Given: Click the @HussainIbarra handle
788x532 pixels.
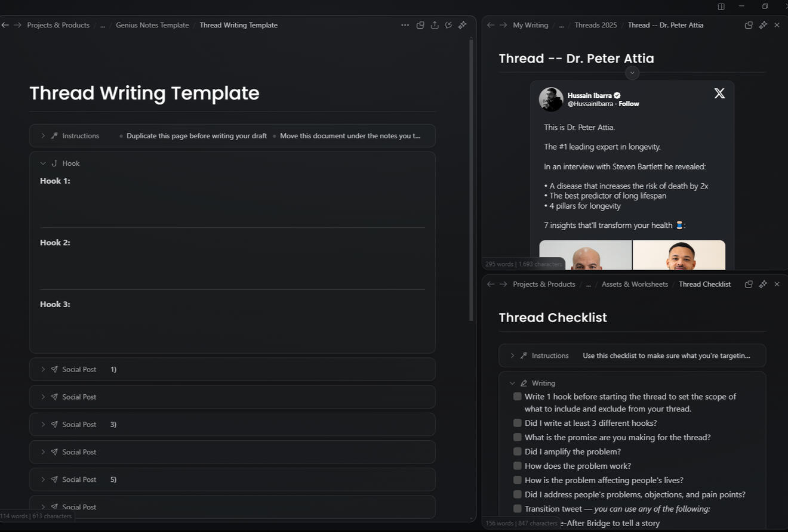Looking at the screenshot, I should pos(590,104).
